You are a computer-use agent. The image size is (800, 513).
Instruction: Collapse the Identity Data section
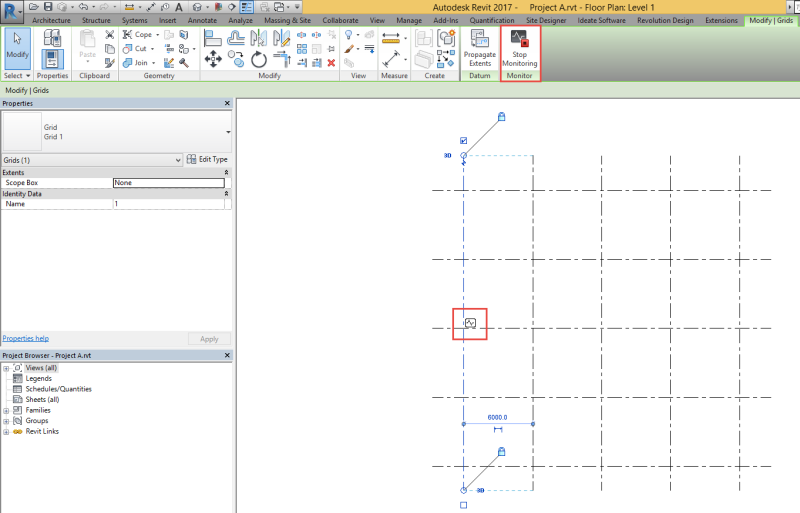[227, 194]
